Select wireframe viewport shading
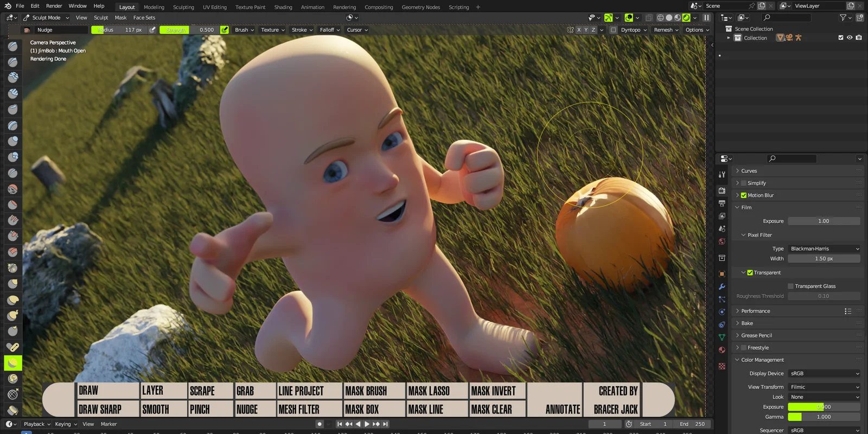868x434 pixels. (660, 18)
